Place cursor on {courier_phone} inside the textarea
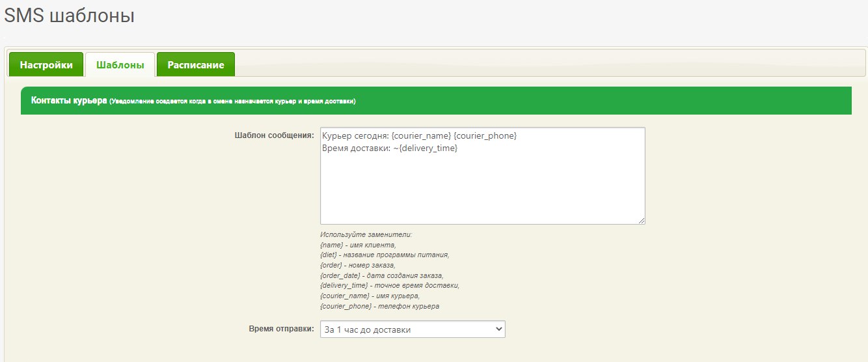Viewport: 868px width, 362px height. 485,136
